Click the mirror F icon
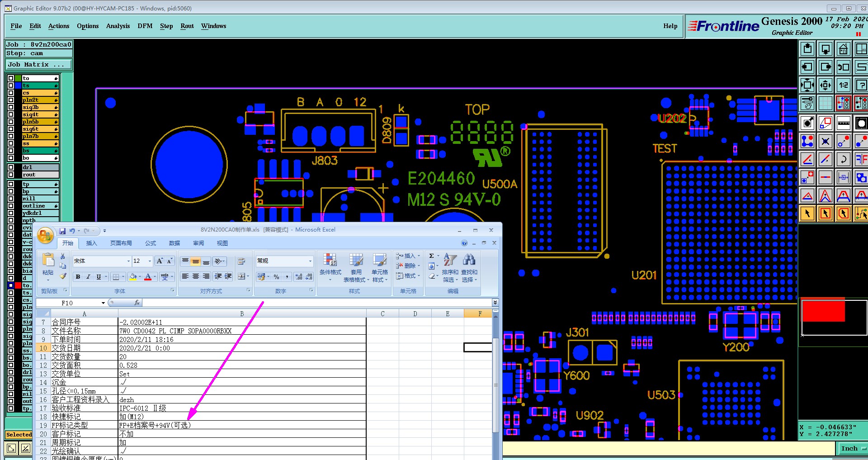Image resolution: width=868 pixels, height=460 pixels. tap(861, 159)
